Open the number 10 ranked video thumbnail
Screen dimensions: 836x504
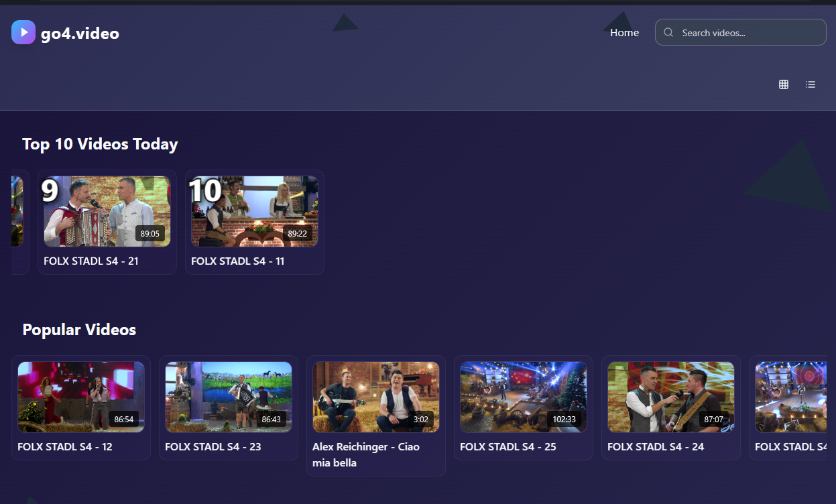(255, 212)
